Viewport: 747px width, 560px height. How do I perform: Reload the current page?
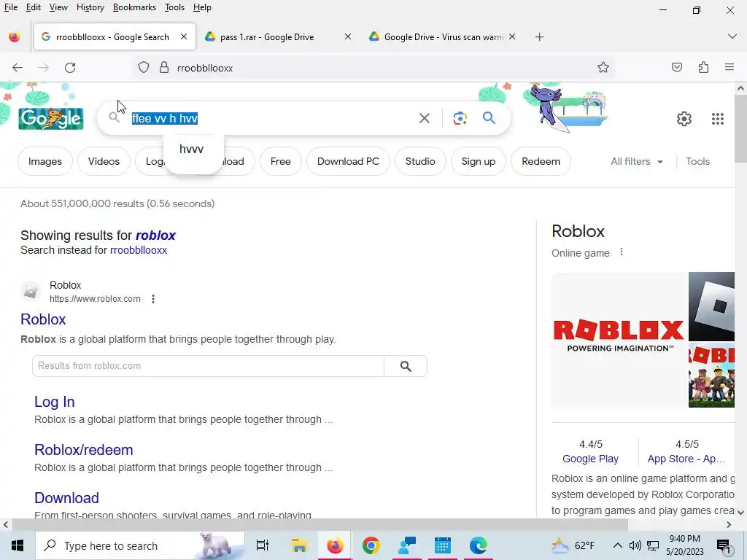pyautogui.click(x=70, y=68)
